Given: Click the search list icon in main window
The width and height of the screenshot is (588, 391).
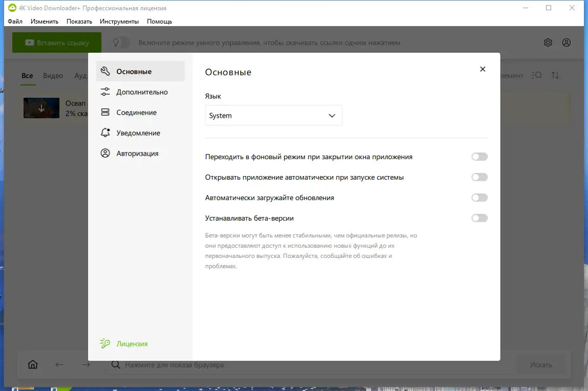Looking at the screenshot, I should click(537, 75).
